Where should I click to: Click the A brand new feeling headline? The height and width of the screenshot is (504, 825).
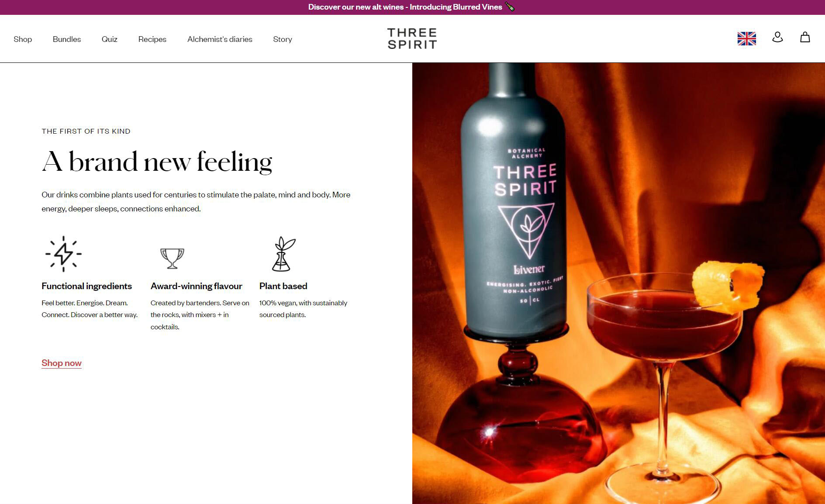pyautogui.click(x=157, y=162)
